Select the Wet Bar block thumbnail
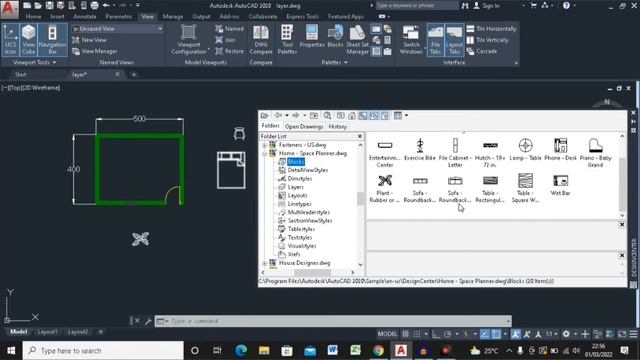Viewport: 640px width, 360px height. point(560,185)
